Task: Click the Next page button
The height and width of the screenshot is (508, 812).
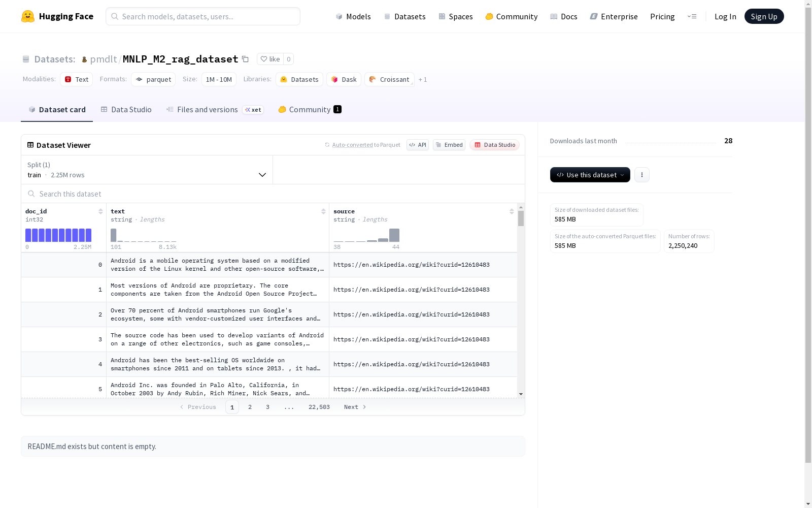Action: coord(355,407)
